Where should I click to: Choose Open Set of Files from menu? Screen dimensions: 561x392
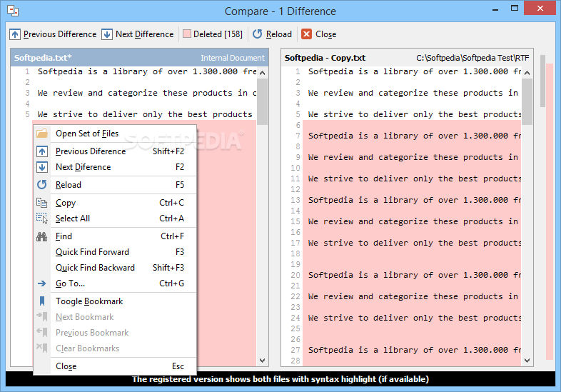115,134
